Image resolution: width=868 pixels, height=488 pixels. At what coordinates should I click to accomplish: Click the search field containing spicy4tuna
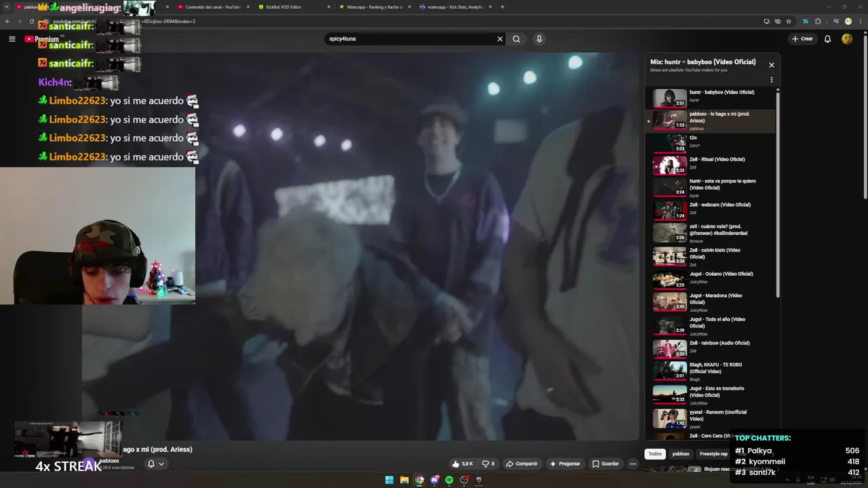(410, 39)
